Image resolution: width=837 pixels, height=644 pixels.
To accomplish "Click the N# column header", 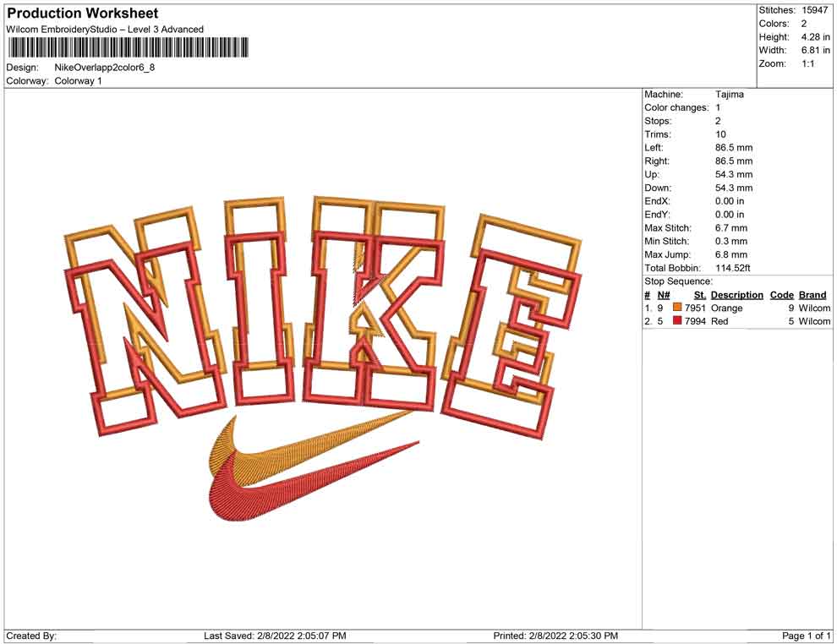I will coord(664,295).
